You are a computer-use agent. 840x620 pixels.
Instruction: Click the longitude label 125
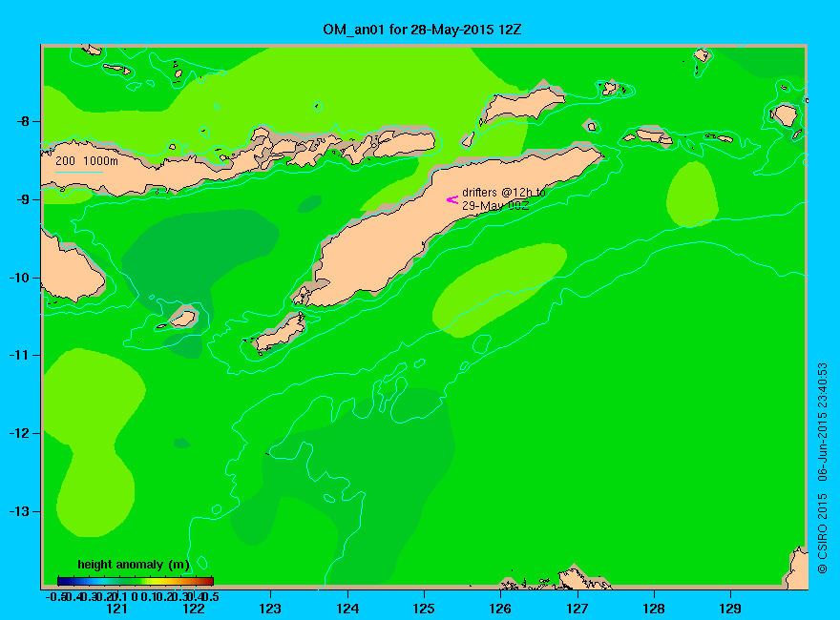click(x=424, y=609)
